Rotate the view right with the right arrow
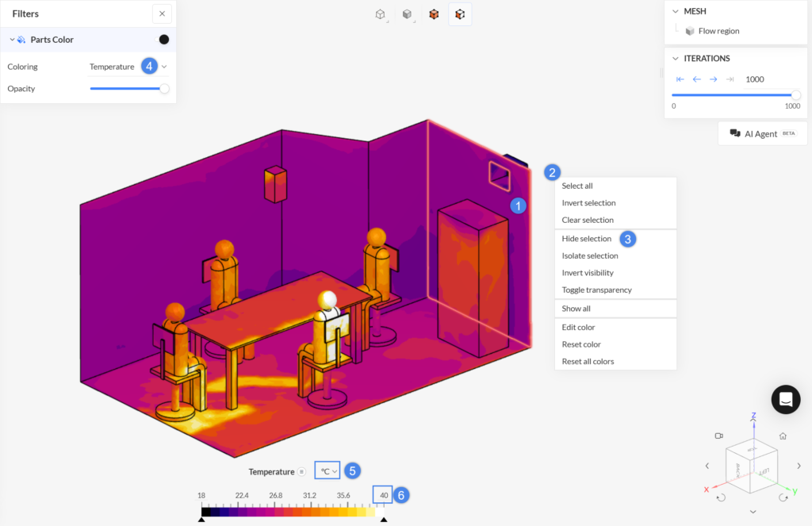The width and height of the screenshot is (812, 526). click(x=799, y=466)
